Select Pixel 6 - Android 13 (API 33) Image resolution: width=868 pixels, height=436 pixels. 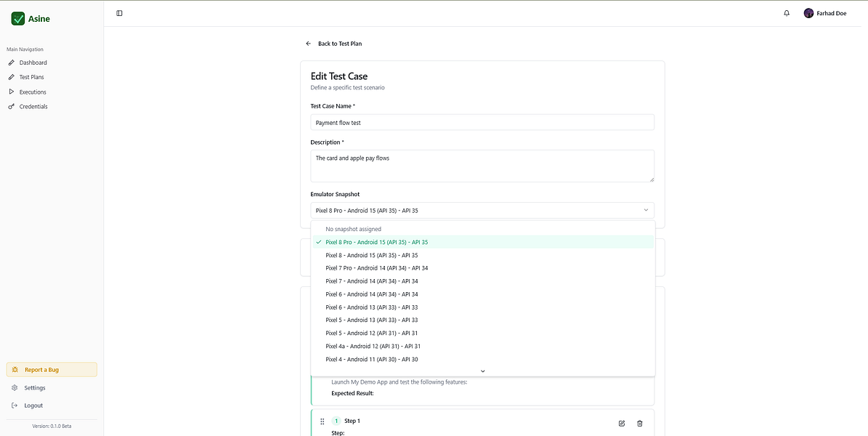pos(483,307)
